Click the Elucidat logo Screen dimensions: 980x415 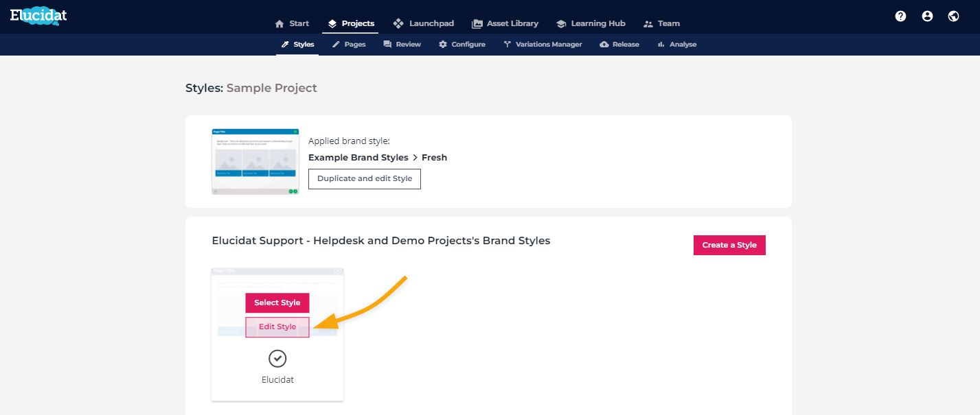pyautogui.click(x=38, y=16)
